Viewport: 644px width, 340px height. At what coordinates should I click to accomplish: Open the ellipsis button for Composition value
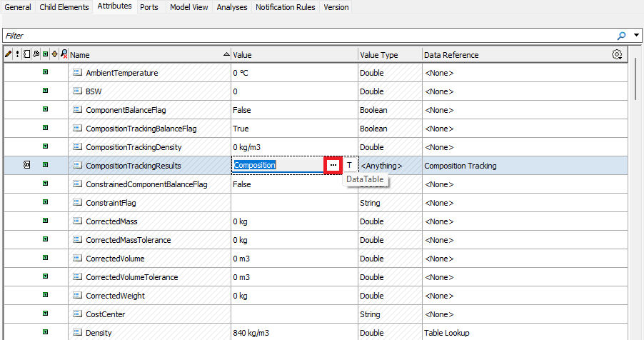click(x=333, y=165)
